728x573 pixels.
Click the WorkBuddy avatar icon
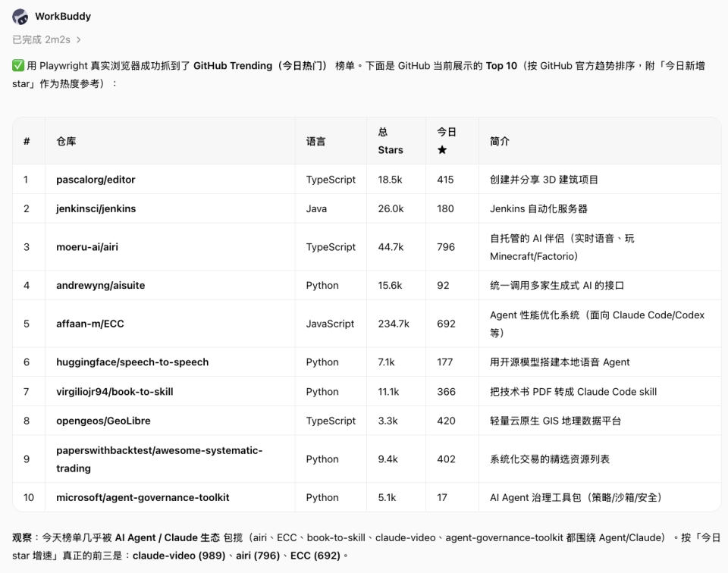[20, 17]
